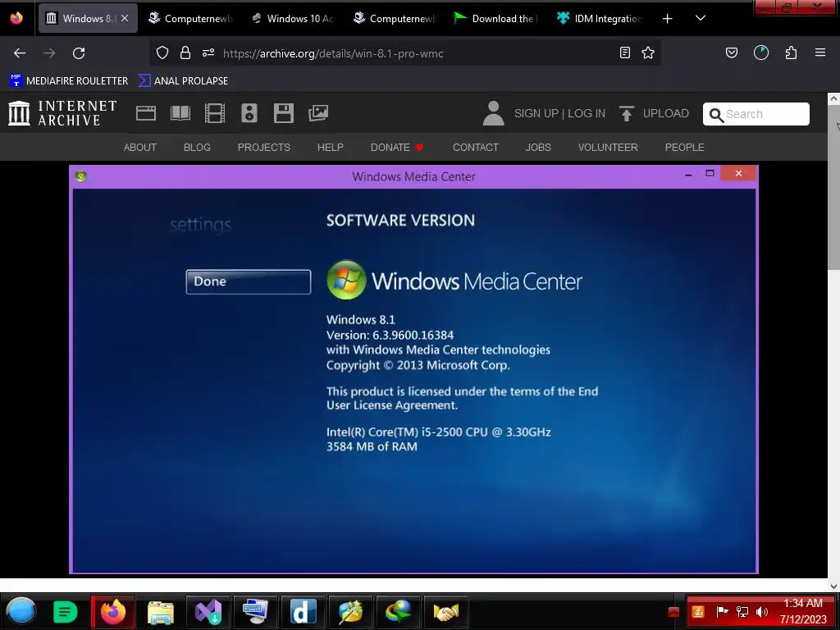Open the Texts book icon
The height and width of the screenshot is (630, 840).
click(180, 113)
